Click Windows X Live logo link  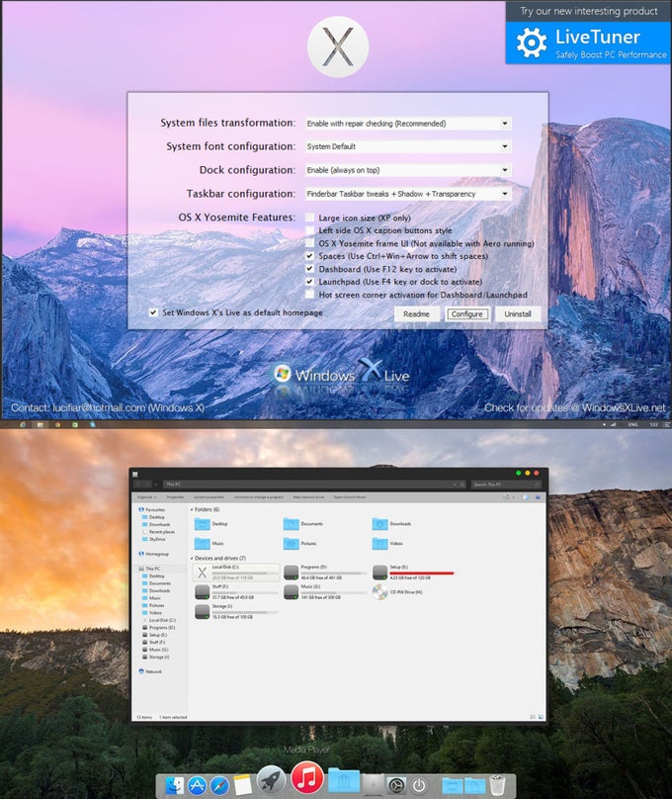341,375
